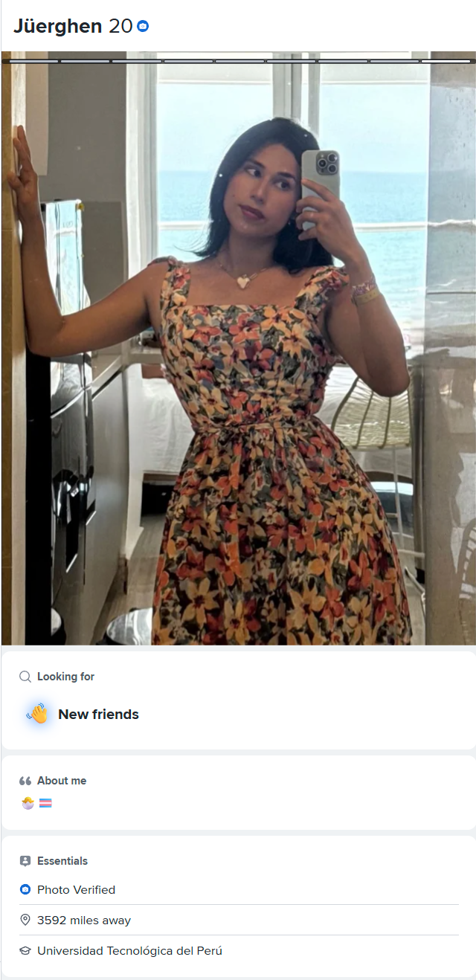Click the quotation mark icon beside About me
Image resolution: width=476 pixels, height=980 pixels.
[25, 781]
